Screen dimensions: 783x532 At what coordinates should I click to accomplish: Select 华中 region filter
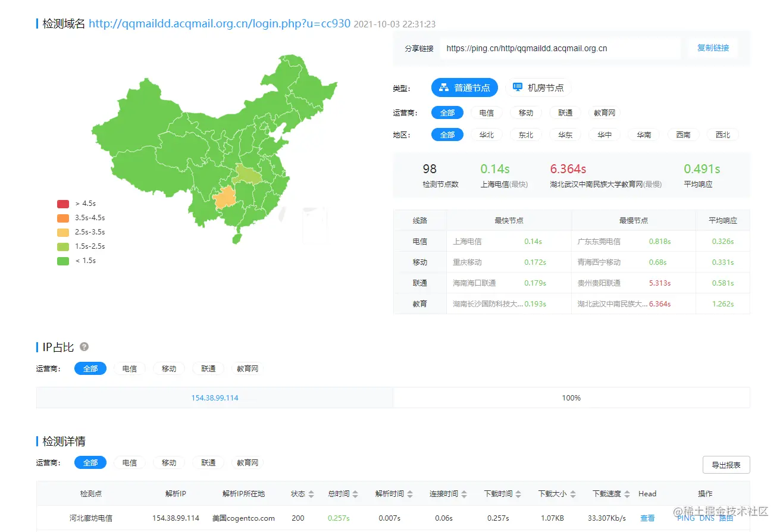pyautogui.click(x=605, y=134)
